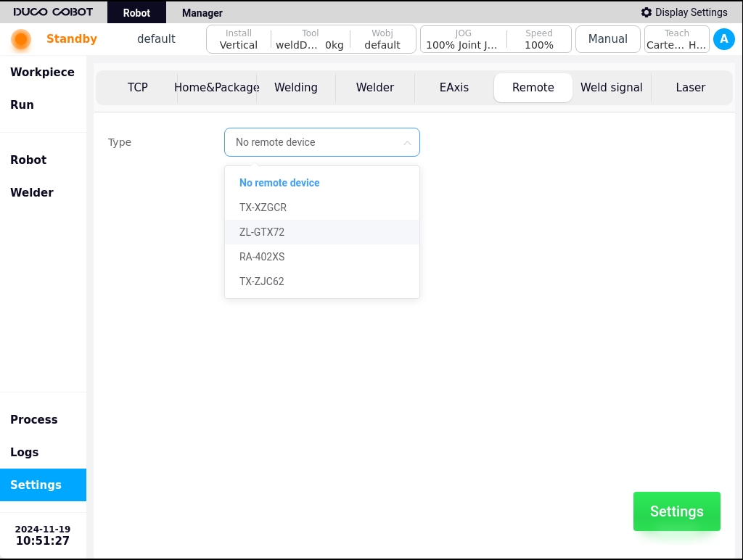Click the DUCO COBOT logo
This screenshot has width=743, height=560.
53,12
